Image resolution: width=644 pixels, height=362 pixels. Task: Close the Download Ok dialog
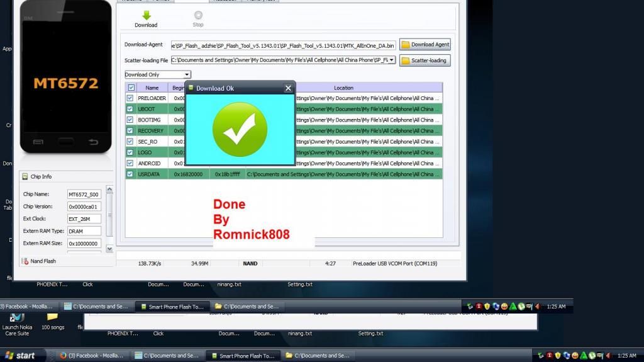tap(288, 88)
